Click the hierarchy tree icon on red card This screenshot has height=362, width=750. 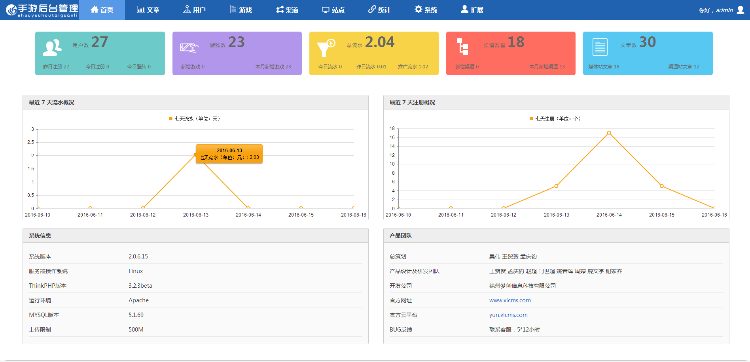click(x=462, y=47)
